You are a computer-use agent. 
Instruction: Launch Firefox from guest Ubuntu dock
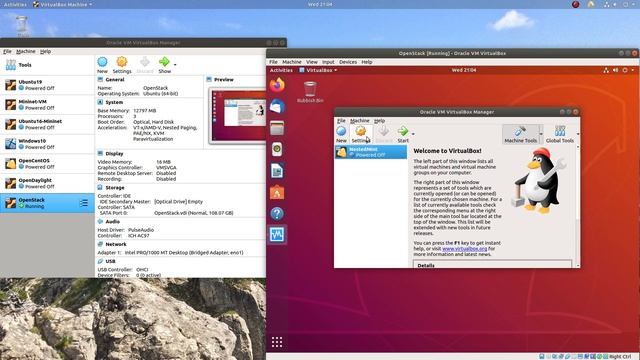coord(277,85)
